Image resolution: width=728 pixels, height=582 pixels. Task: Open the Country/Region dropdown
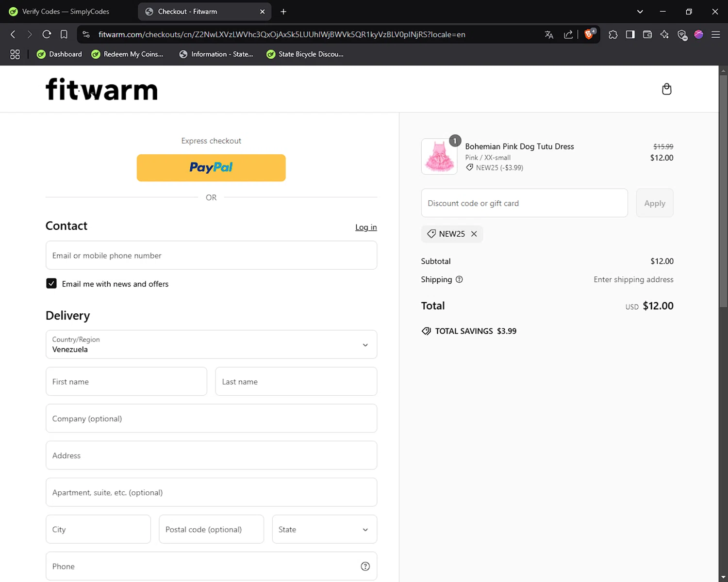211,344
